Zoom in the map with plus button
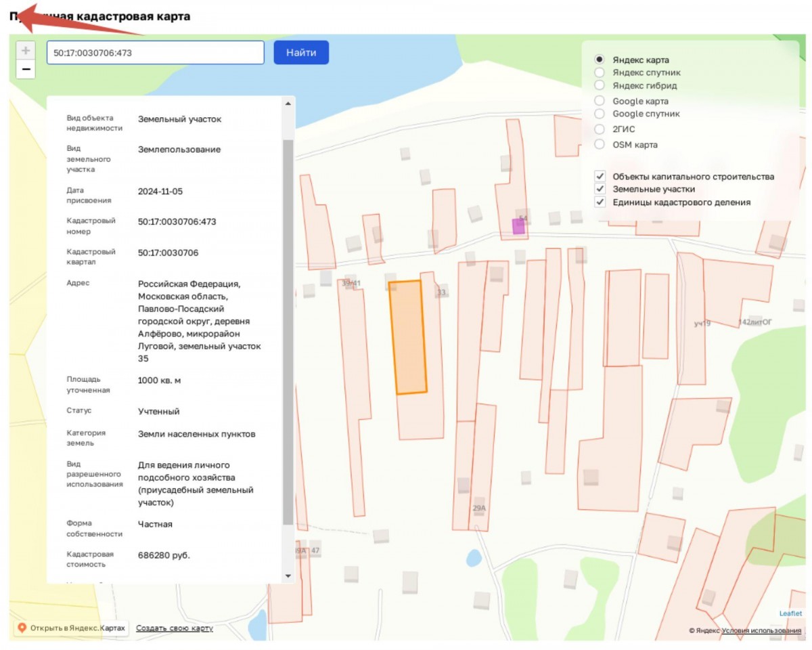 pyautogui.click(x=26, y=50)
